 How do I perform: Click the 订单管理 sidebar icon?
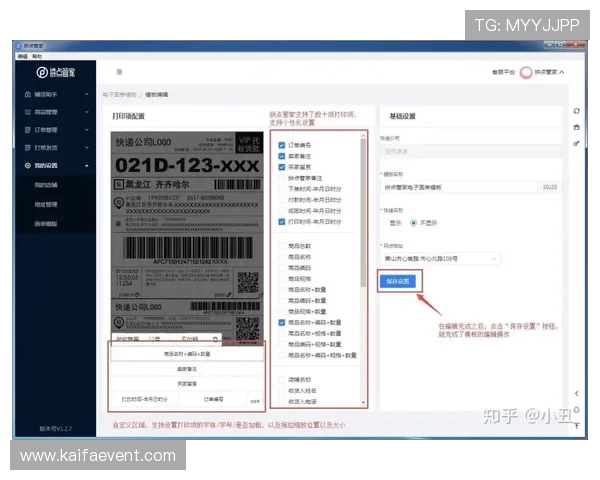(26, 130)
